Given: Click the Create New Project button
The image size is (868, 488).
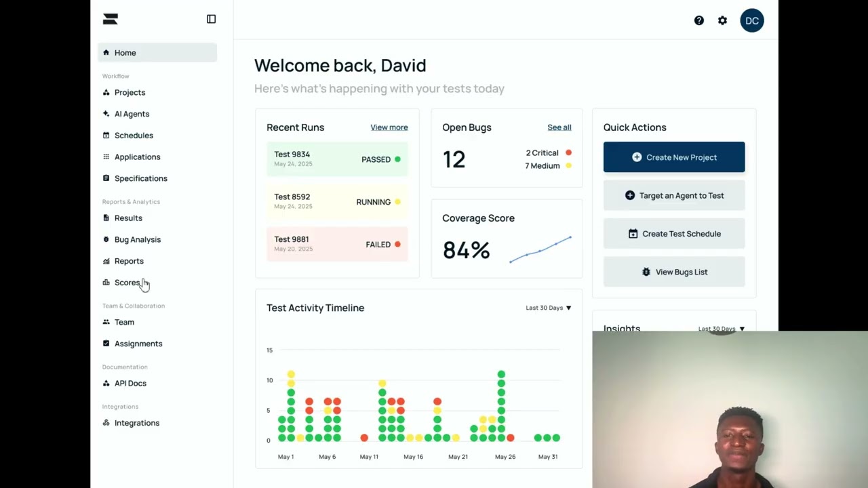Looking at the screenshot, I should click(x=674, y=157).
